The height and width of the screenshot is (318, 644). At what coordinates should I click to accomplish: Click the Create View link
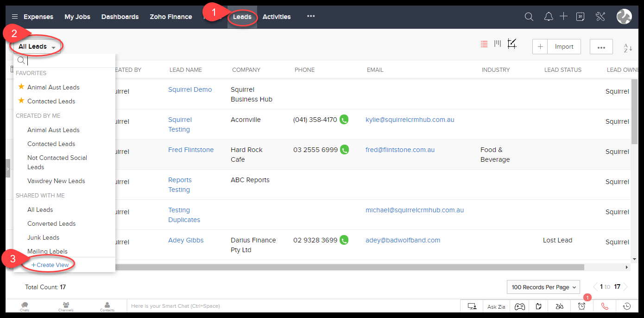[x=50, y=265]
